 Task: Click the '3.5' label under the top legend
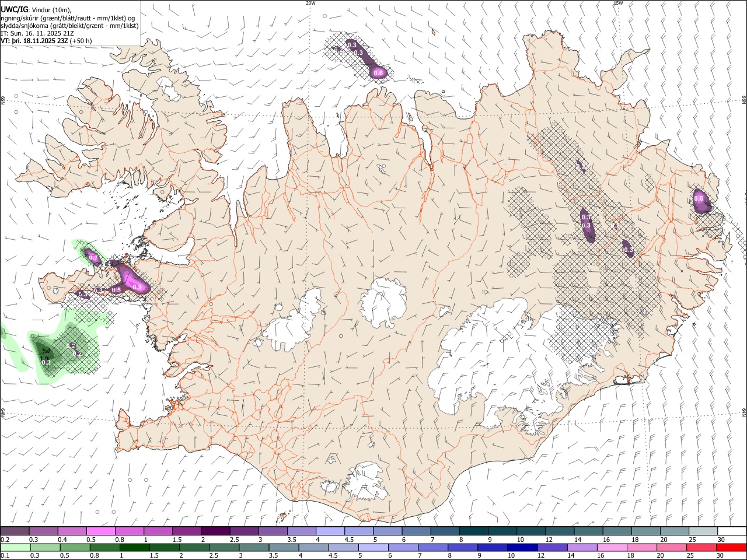292,540
